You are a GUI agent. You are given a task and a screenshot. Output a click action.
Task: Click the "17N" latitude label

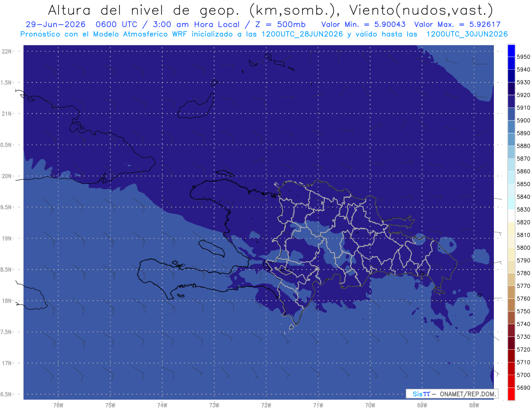[x=7, y=363]
